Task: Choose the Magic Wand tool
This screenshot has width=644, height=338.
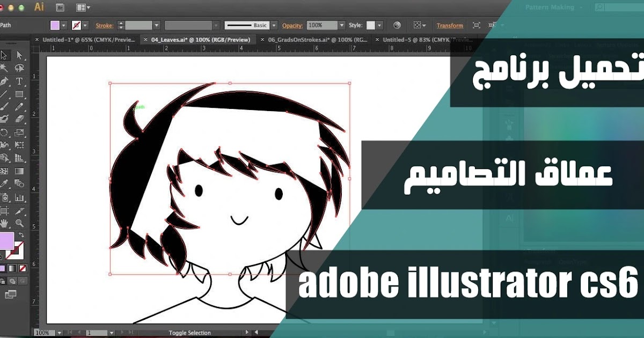Action: pyautogui.click(x=4, y=68)
